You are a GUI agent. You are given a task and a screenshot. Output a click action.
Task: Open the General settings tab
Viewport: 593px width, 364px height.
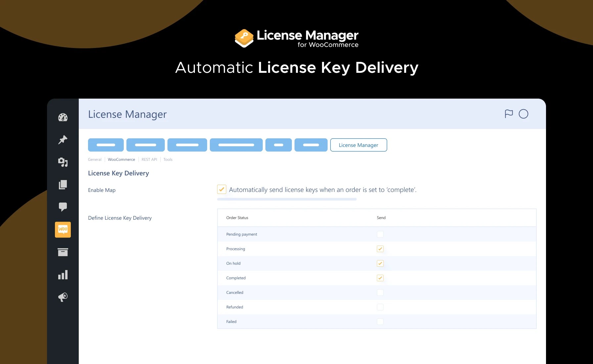95,159
